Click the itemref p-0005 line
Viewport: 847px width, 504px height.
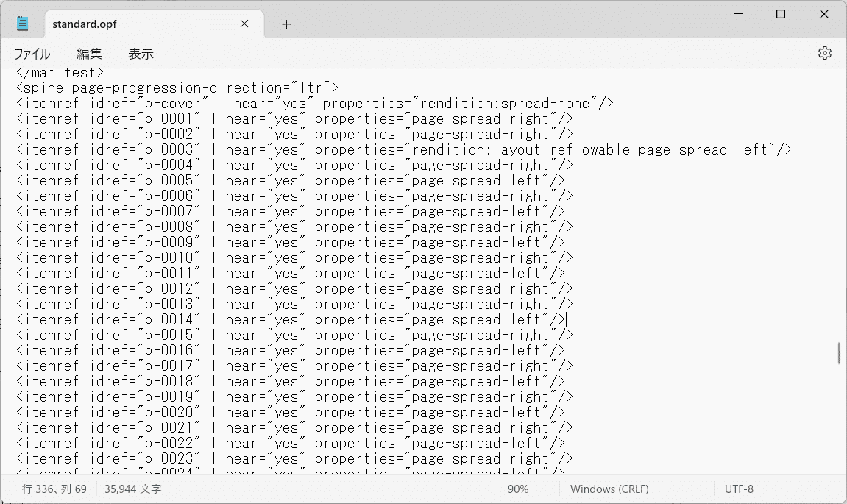pos(291,180)
